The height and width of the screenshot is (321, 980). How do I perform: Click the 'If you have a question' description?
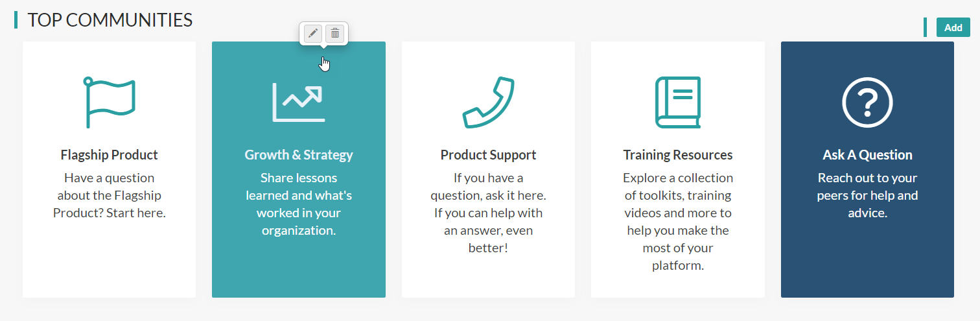[488, 213]
